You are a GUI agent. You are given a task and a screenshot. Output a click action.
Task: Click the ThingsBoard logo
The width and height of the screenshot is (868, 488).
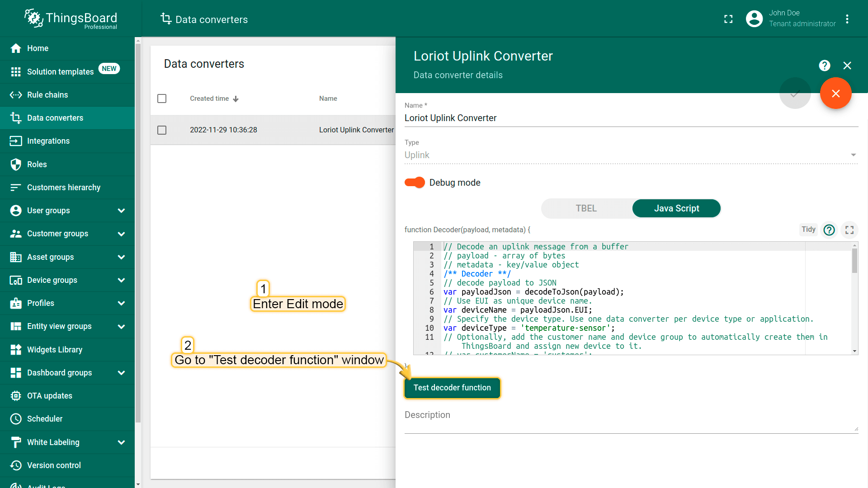coord(71,19)
